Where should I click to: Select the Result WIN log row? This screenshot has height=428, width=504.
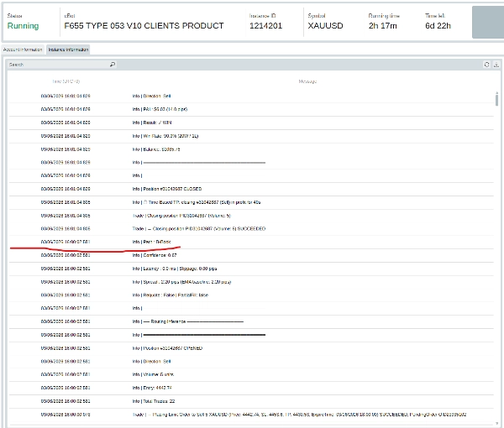point(251,123)
